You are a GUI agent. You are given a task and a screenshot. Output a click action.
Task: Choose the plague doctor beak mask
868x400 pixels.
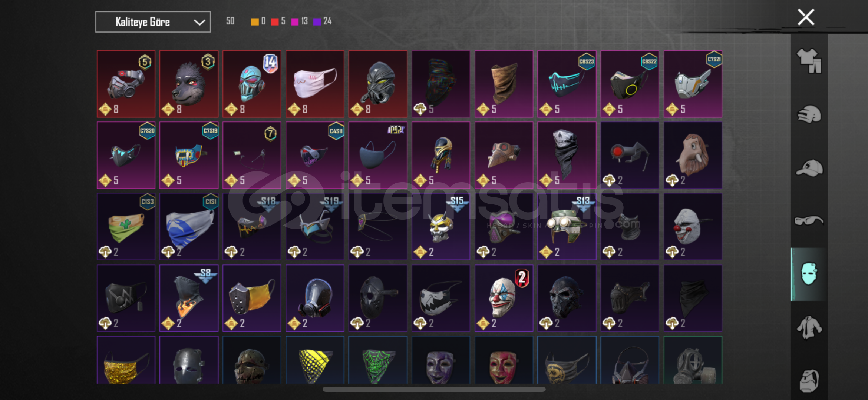[x=504, y=155]
